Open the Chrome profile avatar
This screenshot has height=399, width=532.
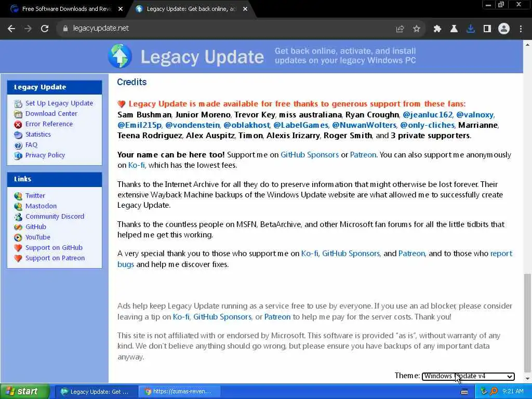click(x=504, y=29)
